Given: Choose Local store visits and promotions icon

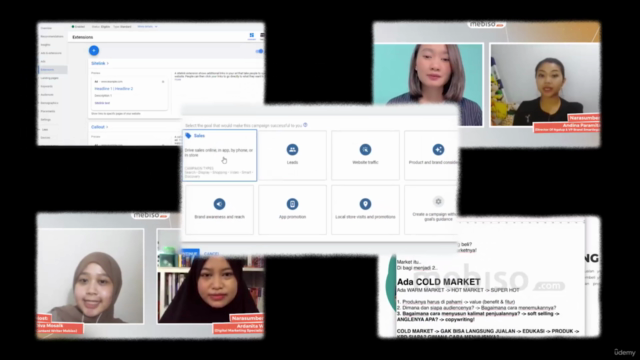Looking at the screenshot, I should [x=365, y=204].
